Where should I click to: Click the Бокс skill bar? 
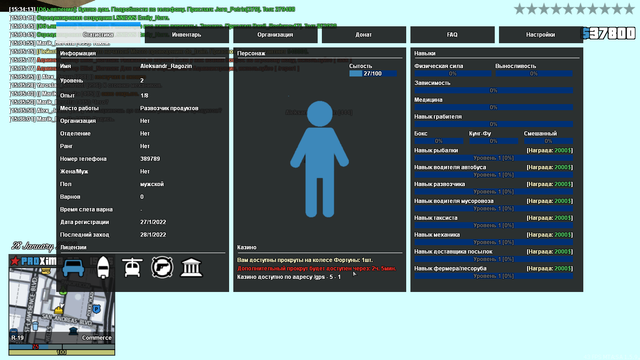[x=439, y=141]
